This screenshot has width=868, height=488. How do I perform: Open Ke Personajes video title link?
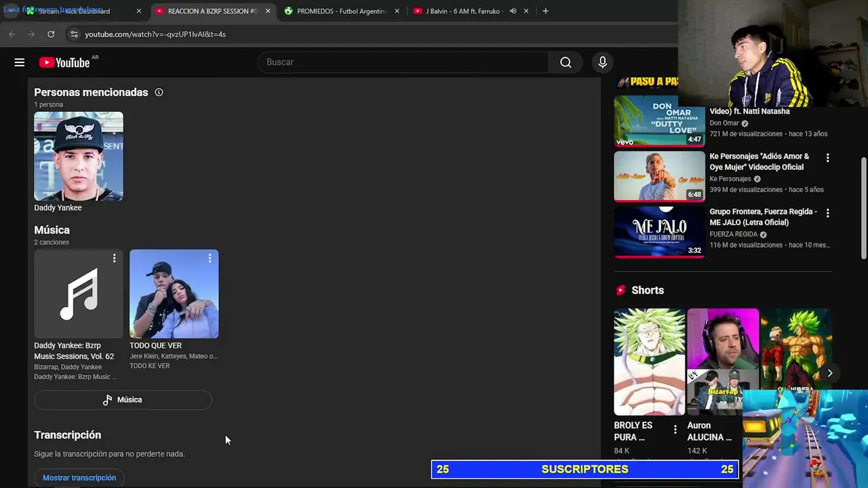[759, 161]
